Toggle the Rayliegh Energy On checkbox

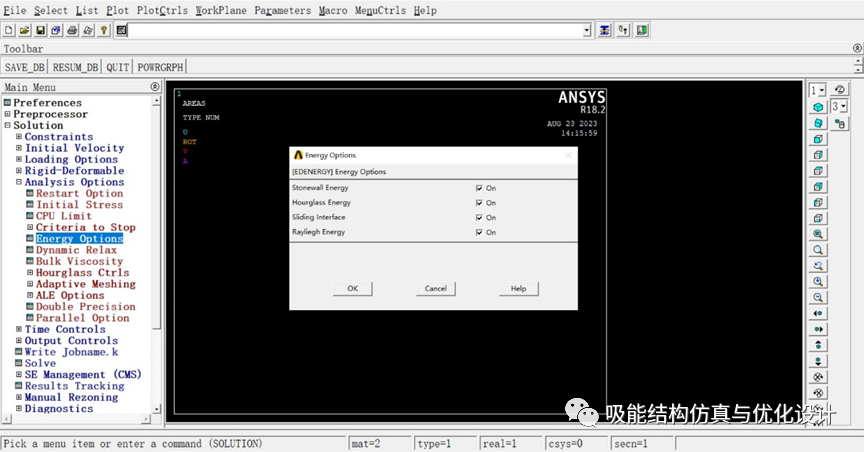click(479, 233)
